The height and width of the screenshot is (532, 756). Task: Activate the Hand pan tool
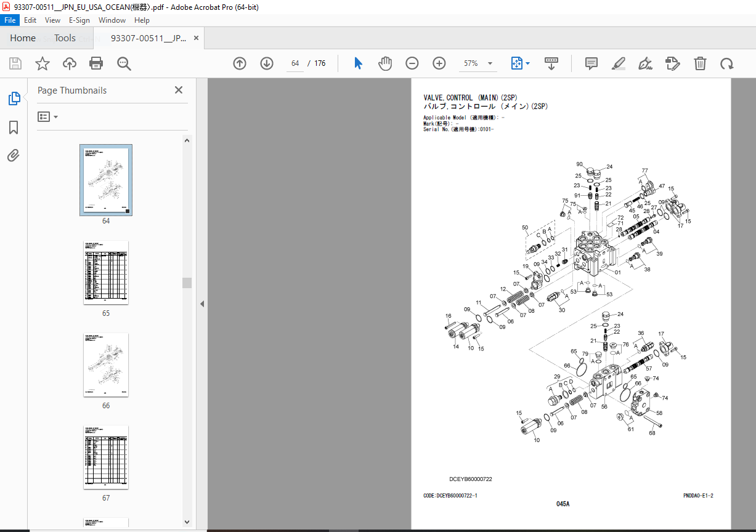(x=385, y=63)
